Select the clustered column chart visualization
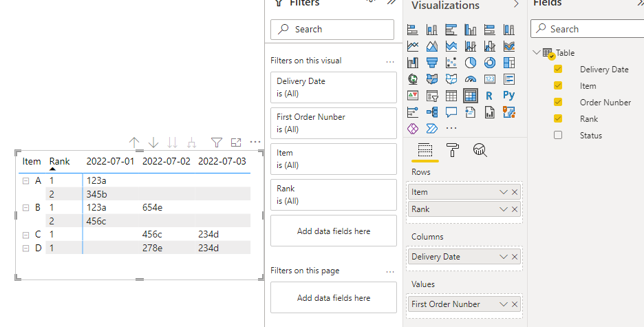The height and width of the screenshot is (327, 644). [x=470, y=30]
